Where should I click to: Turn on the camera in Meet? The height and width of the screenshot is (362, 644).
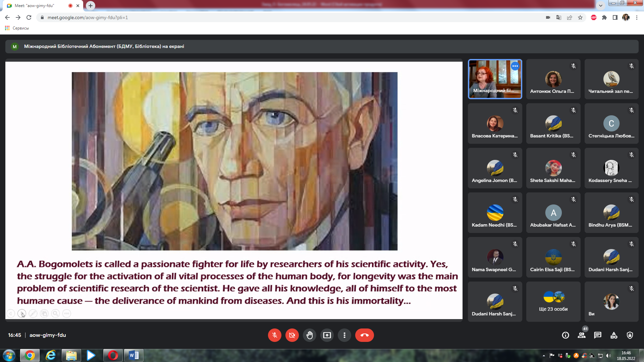point(292,335)
